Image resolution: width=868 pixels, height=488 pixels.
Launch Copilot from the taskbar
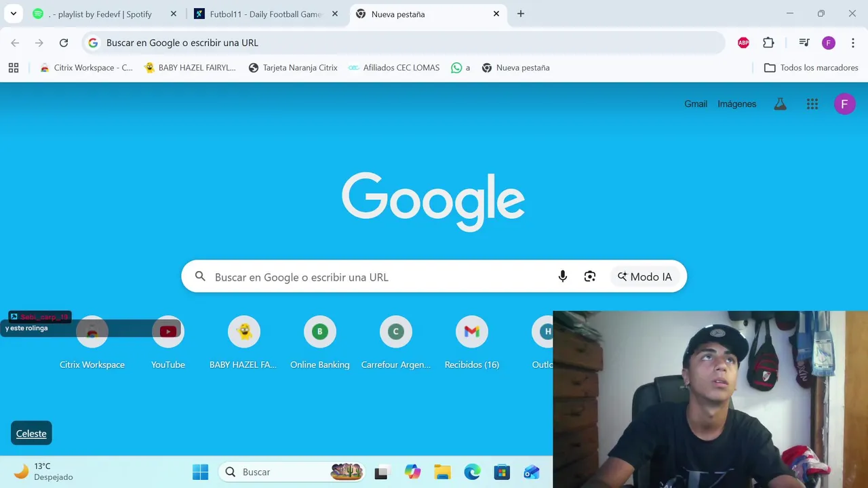click(412, 472)
